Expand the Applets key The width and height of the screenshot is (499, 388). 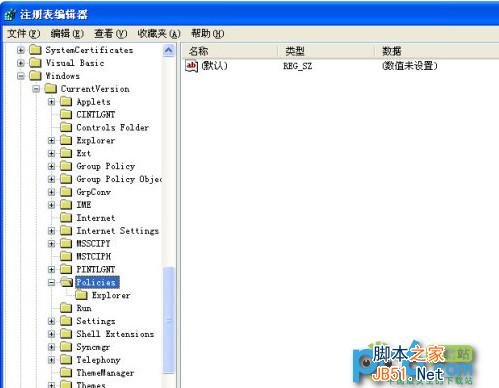coord(51,102)
